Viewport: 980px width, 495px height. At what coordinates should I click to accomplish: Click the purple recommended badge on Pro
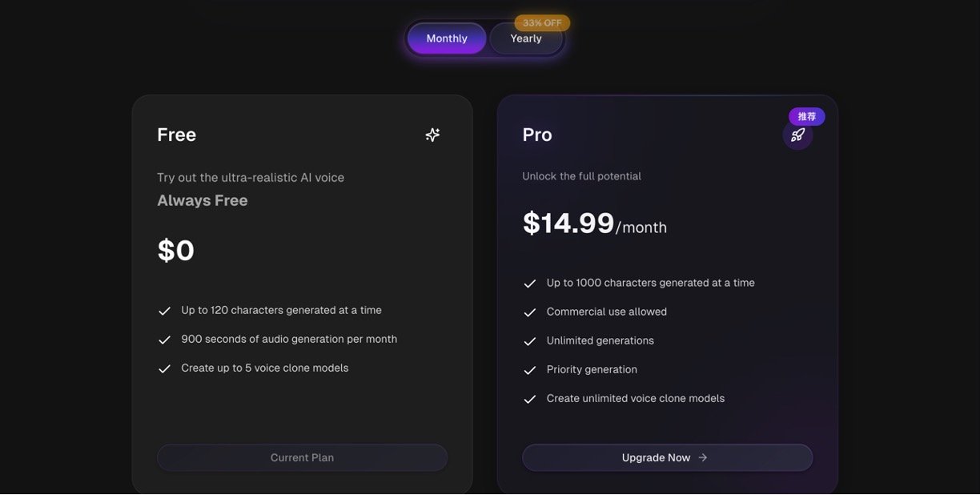(x=806, y=116)
